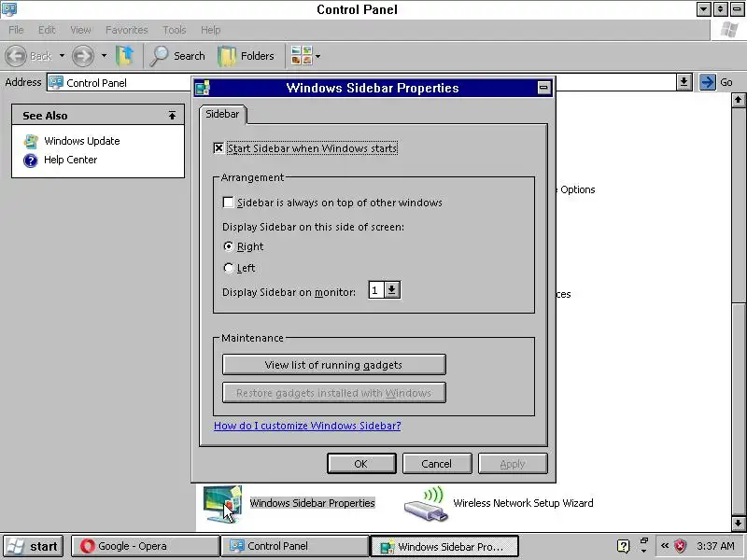Click the Control Panel window system icon
This screenshot has width=747, height=560.
point(9,9)
